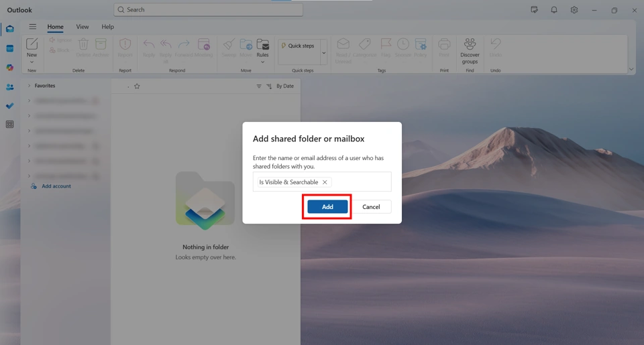Viewport: 644px width, 345px height.
Task: Open the Mail module in sidebar
Action: tap(10, 29)
